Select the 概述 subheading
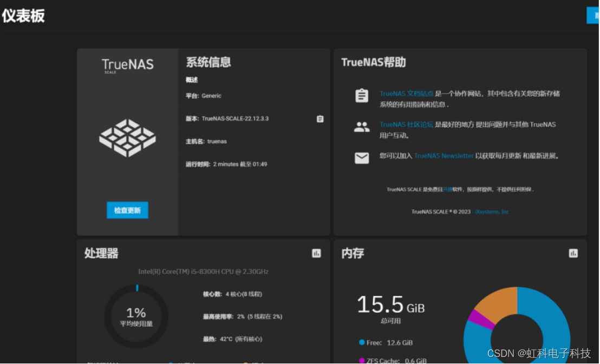The width and height of the screenshot is (600, 364). 192,80
